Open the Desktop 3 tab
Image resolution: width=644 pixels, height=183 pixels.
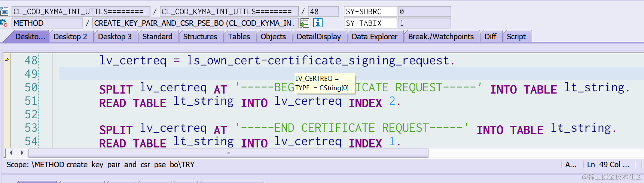point(115,37)
